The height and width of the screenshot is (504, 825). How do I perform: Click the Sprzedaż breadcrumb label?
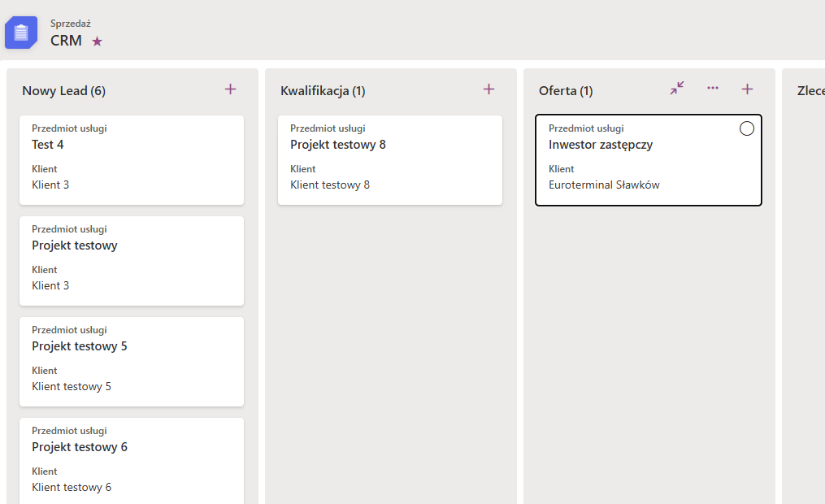[x=71, y=24]
